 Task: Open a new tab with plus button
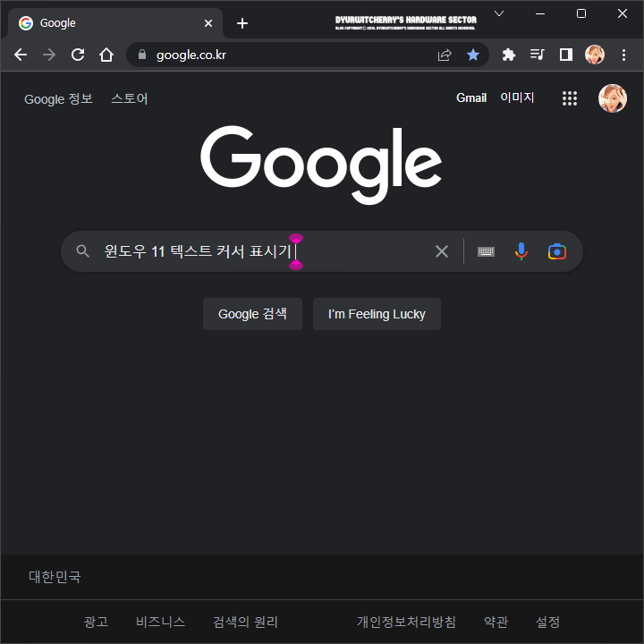[x=242, y=23]
